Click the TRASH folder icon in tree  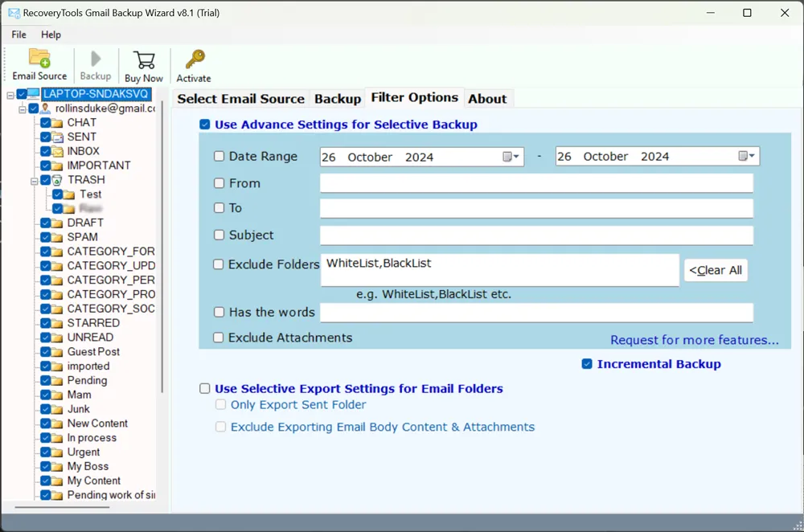pyautogui.click(x=58, y=180)
